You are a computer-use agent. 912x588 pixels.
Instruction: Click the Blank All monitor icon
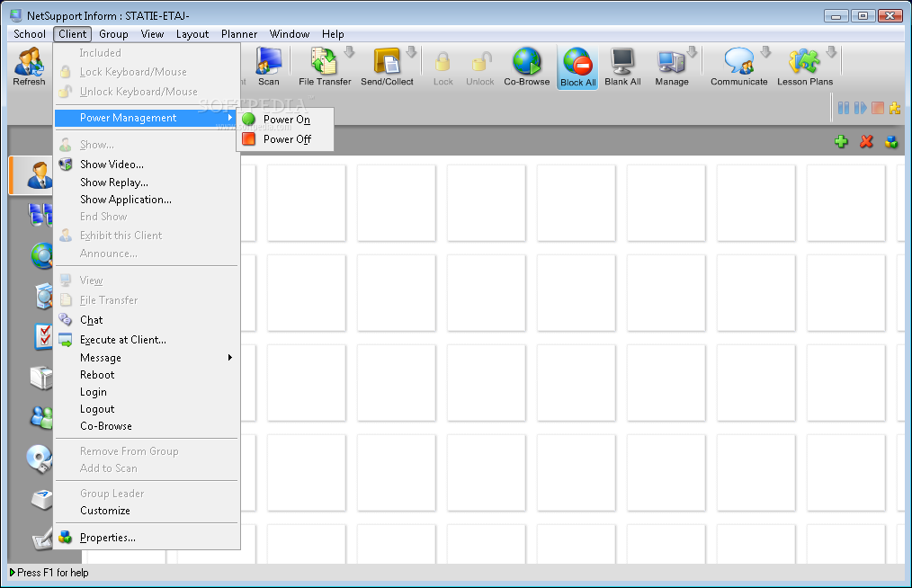pos(622,67)
